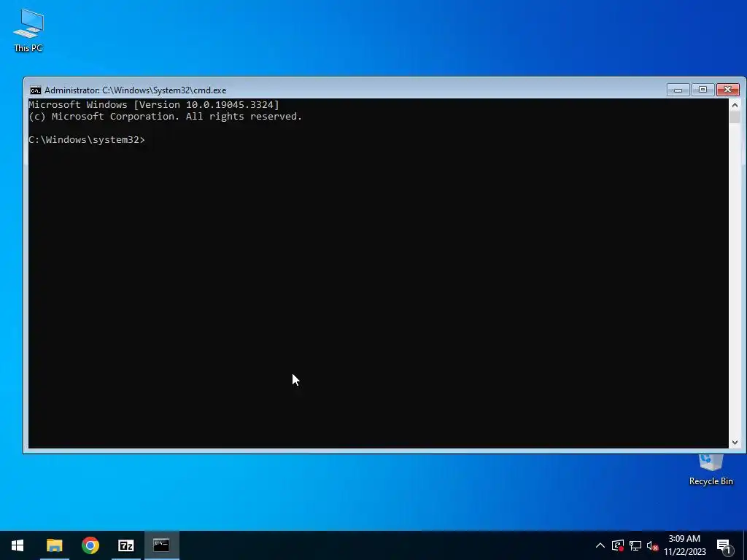The width and height of the screenshot is (747, 560).
Task: Open the notification action center
Action: pyautogui.click(x=724, y=545)
